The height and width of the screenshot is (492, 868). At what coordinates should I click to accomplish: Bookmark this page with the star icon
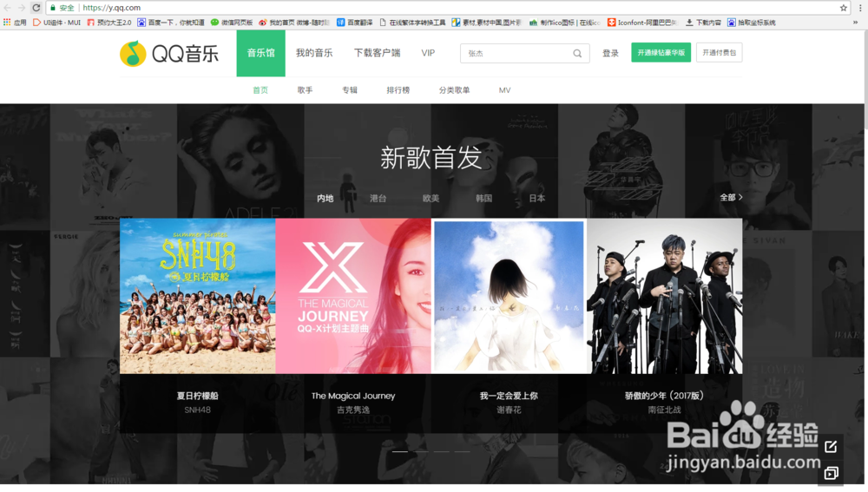pyautogui.click(x=843, y=8)
